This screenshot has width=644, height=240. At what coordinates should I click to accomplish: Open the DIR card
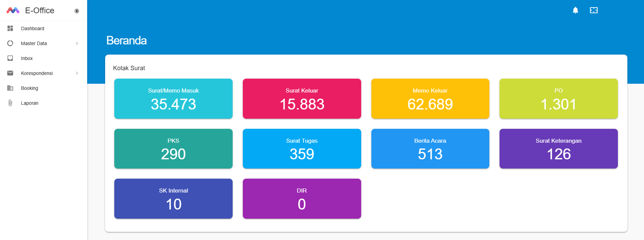click(302, 199)
